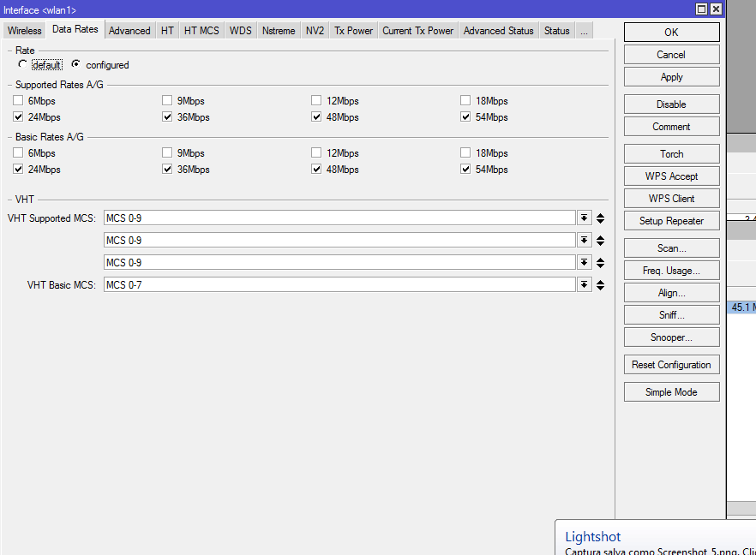Uncheck 54Mbps under Basic Rates A/G
The width and height of the screenshot is (756, 555).
pos(465,169)
